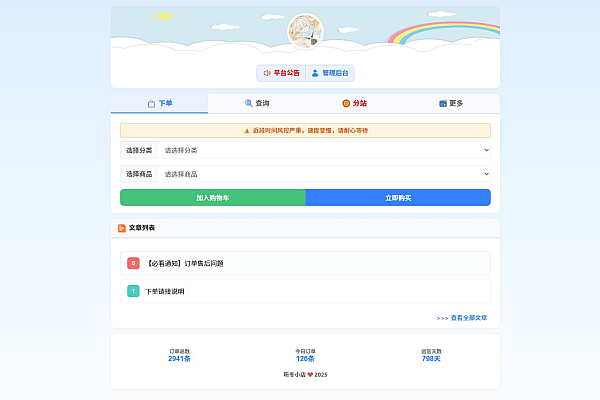Open 平台公告 announcement button
This screenshot has width=600, height=400.
[281, 73]
